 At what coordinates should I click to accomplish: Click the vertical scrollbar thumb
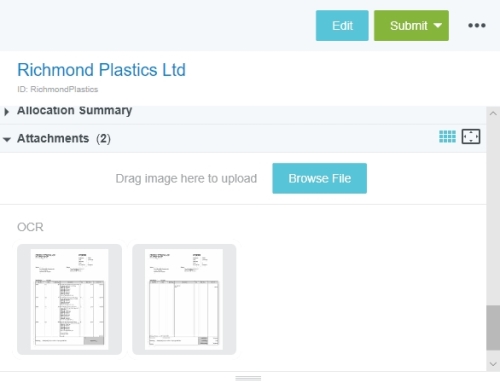point(493,328)
